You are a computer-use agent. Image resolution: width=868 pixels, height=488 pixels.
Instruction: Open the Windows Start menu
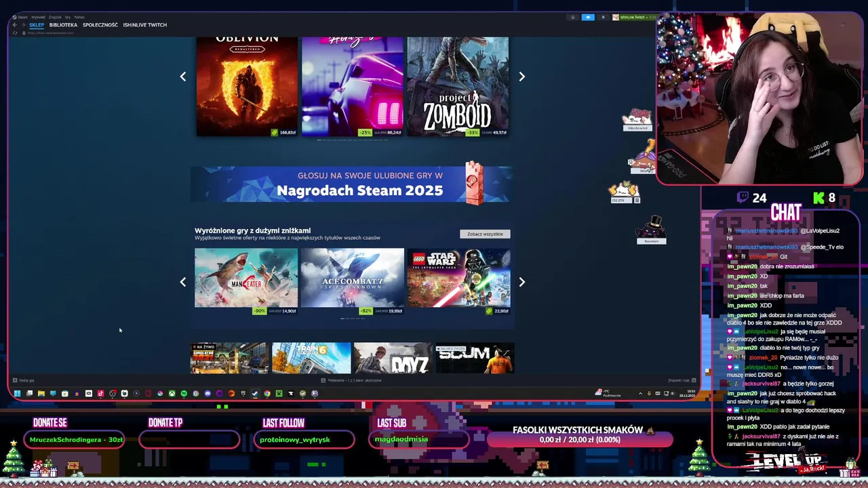17,393
